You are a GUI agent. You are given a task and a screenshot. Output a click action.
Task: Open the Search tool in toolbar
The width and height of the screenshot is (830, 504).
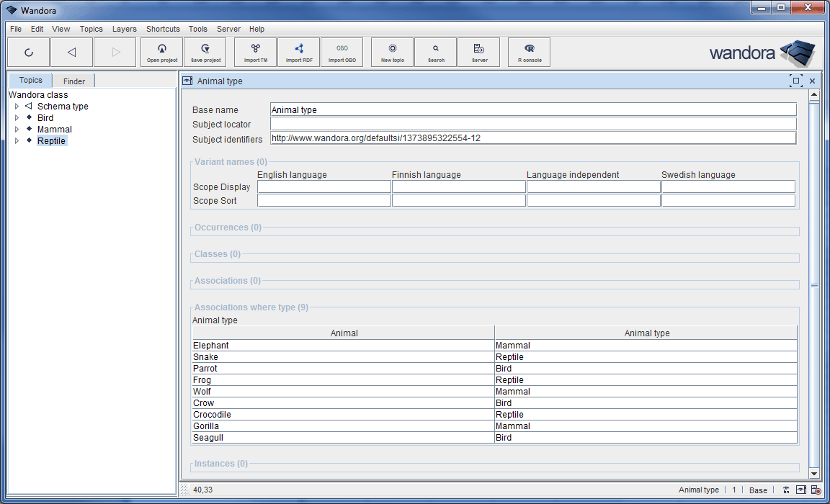(436, 52)
